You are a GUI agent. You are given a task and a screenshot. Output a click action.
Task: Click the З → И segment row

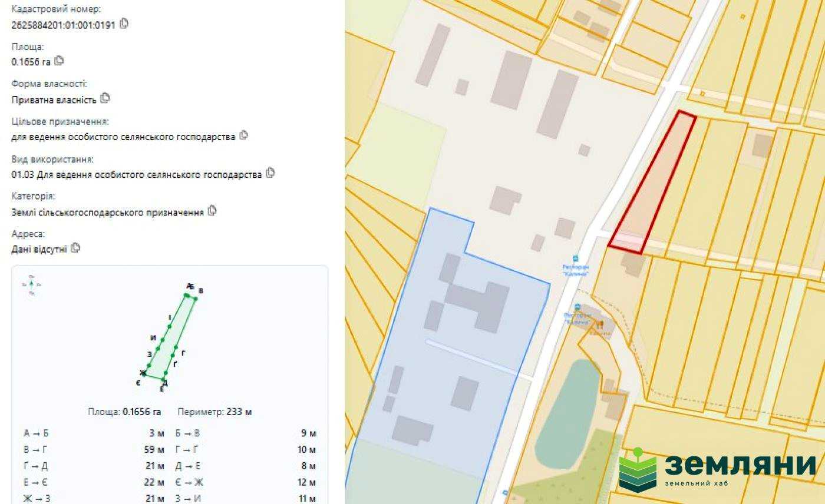click(x=246, y=499)
